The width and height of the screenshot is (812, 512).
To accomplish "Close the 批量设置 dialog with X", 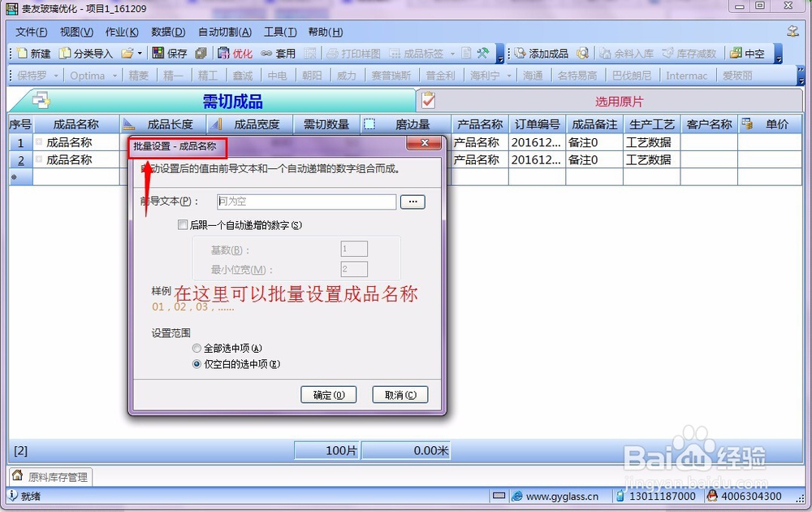I will click(x=424, y=143).
